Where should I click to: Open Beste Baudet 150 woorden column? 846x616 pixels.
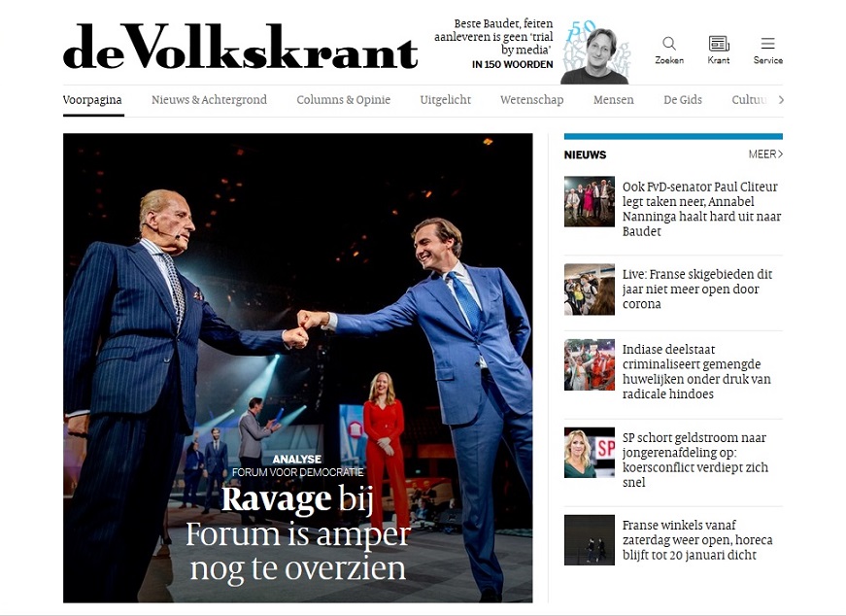click(493, 45)
